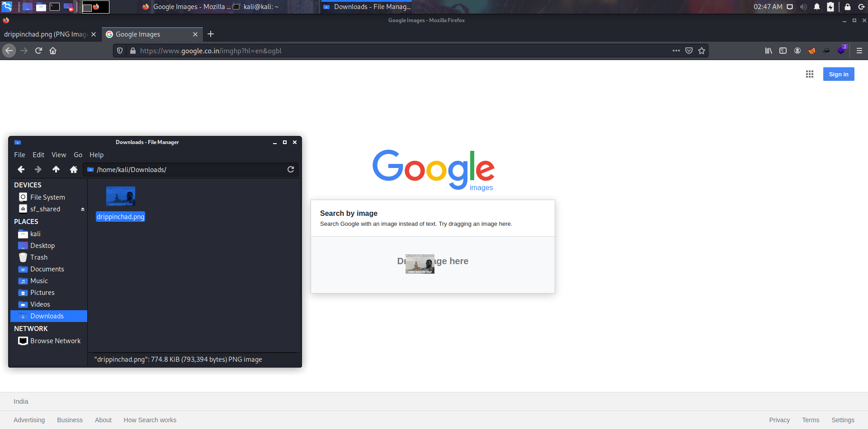
Task: Go forward in File Manager
Action: (x=38, y=169)
